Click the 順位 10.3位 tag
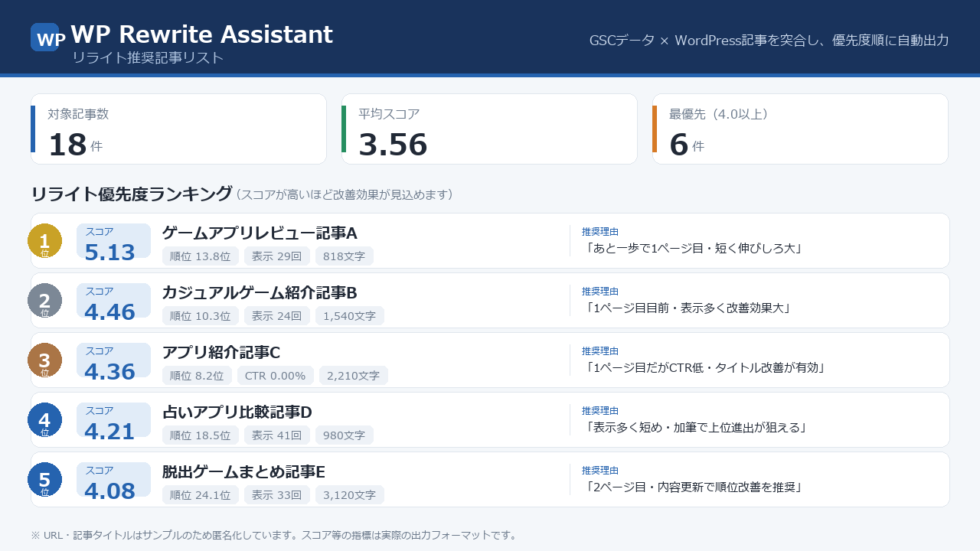 pos(201,316)
